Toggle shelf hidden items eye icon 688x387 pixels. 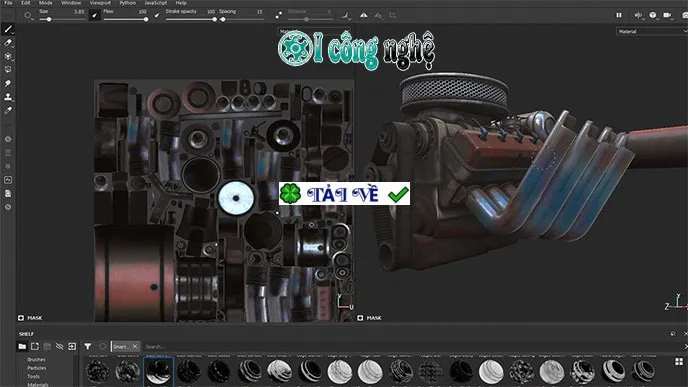click(60, 346)
